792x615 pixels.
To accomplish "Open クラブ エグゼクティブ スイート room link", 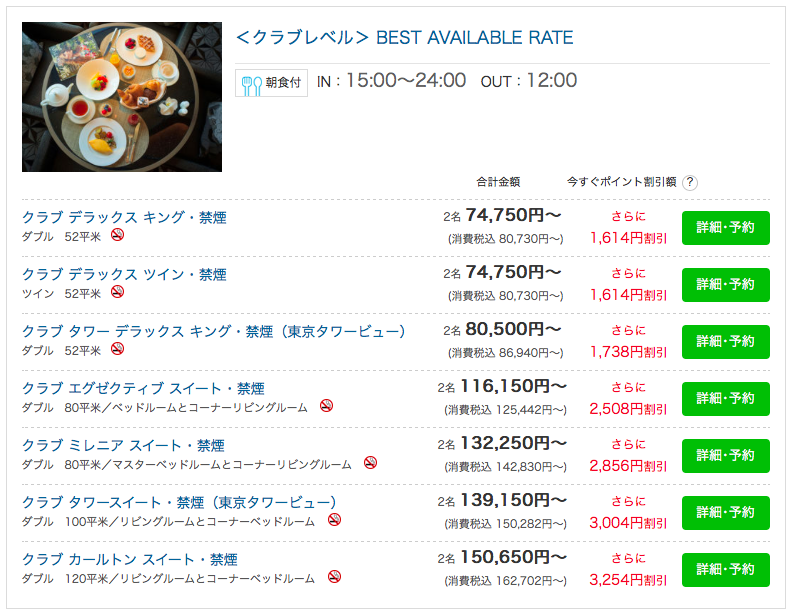I will [x=143, y=388].
